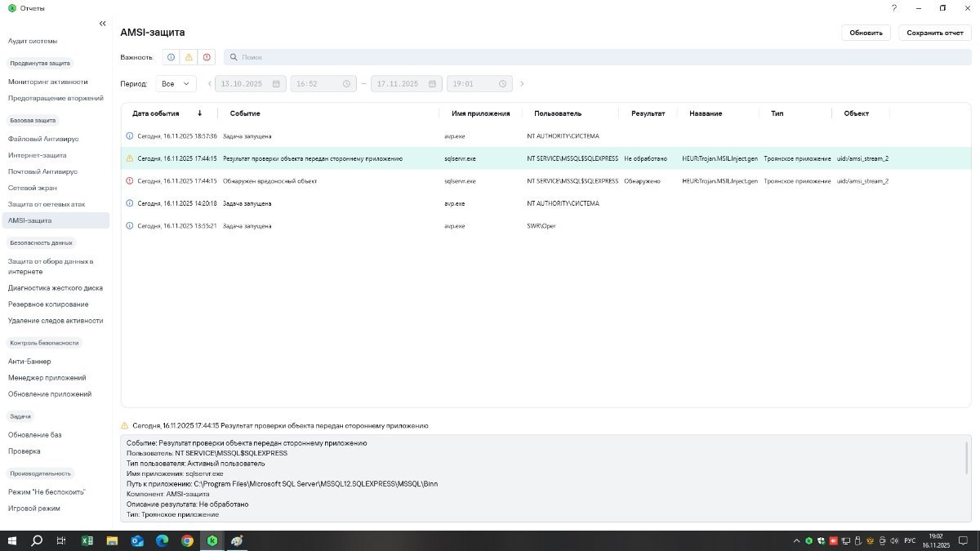Collapse the left sidebar with double chevron
The image size is (980, 551).
[102, 24]
